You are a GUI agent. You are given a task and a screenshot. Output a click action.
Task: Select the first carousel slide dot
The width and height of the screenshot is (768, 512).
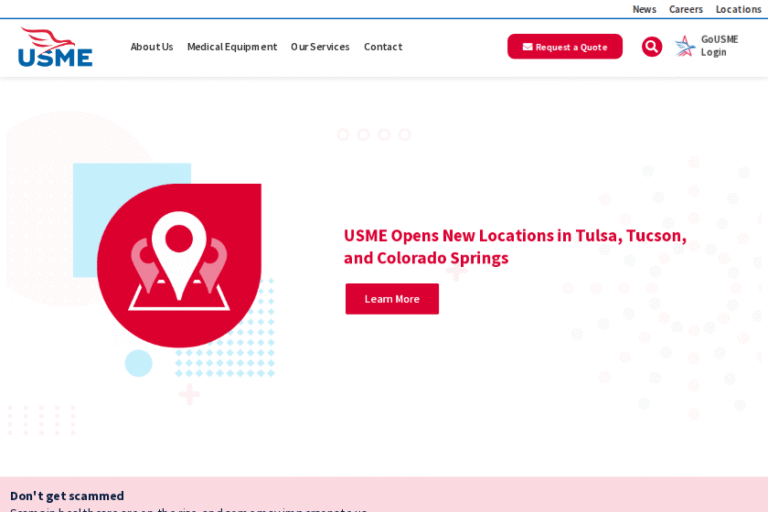pos(343,135)
